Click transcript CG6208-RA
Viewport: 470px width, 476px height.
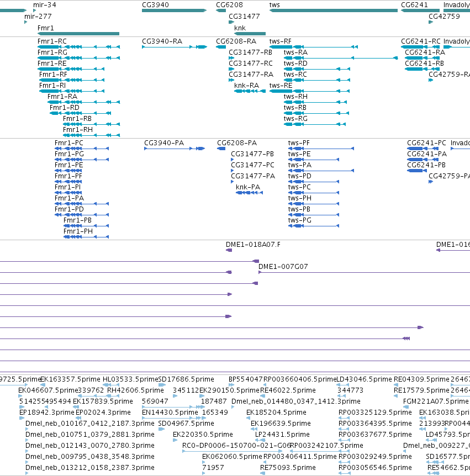(x=221, y=47)
